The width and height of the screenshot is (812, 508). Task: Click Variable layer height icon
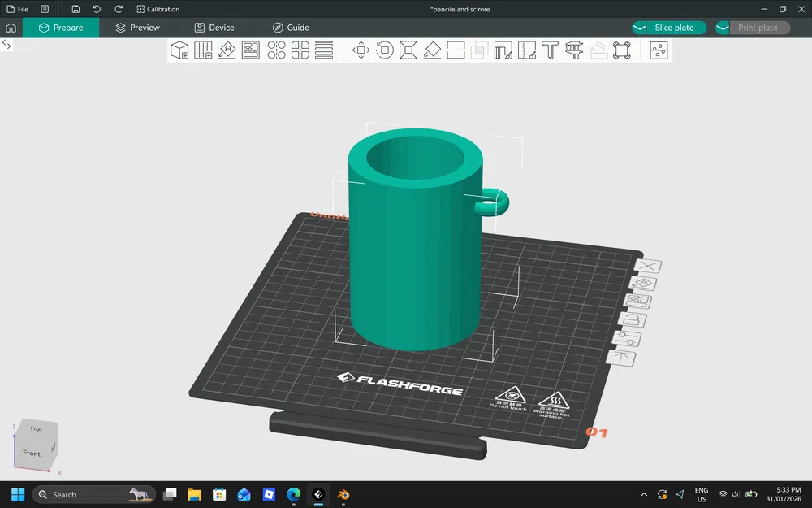point(323,50)
